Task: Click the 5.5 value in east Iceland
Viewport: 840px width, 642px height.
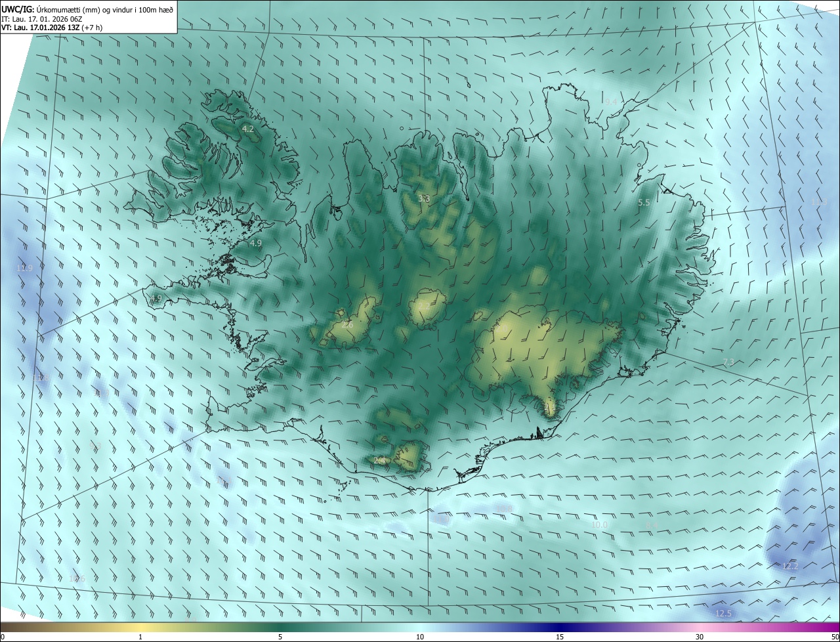Action: [x=644, y=203]
